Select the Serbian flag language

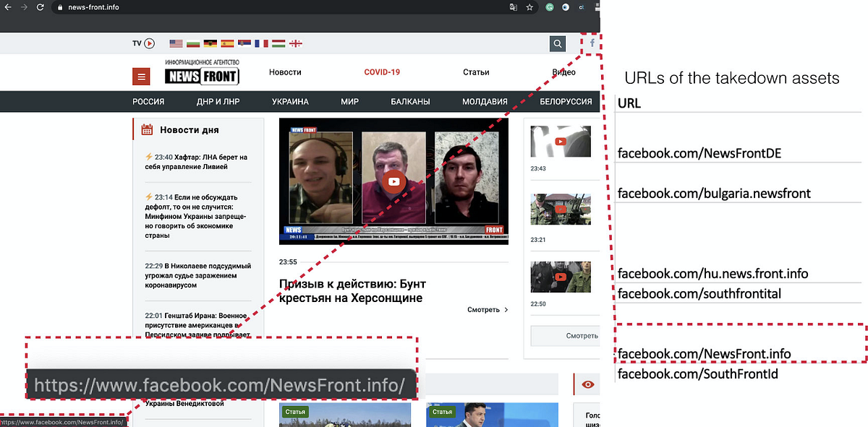click(244, 43)
